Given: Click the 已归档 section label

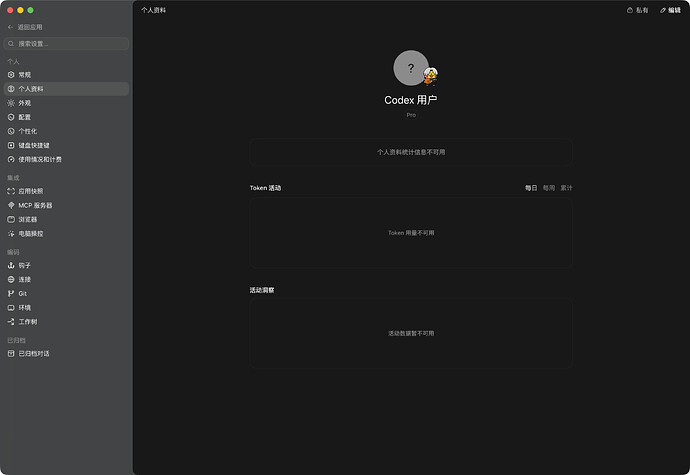Looking at the screenshot, I should click(16, 340).
